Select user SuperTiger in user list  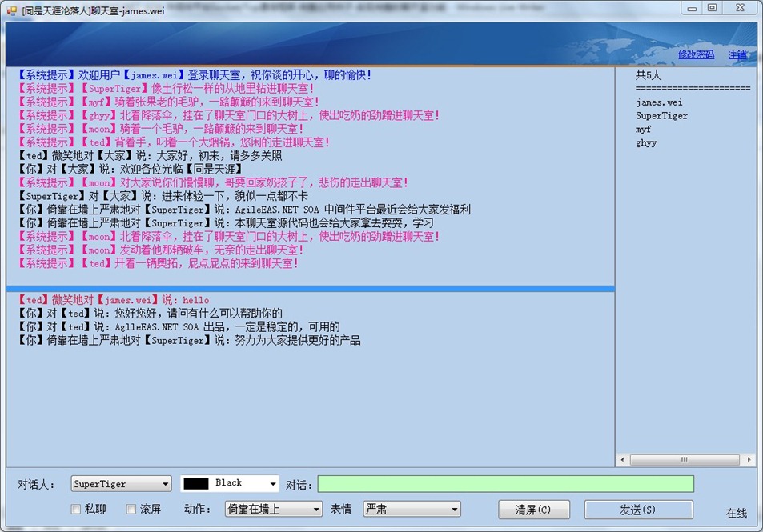pyautogui.click(x=661, y=116)
